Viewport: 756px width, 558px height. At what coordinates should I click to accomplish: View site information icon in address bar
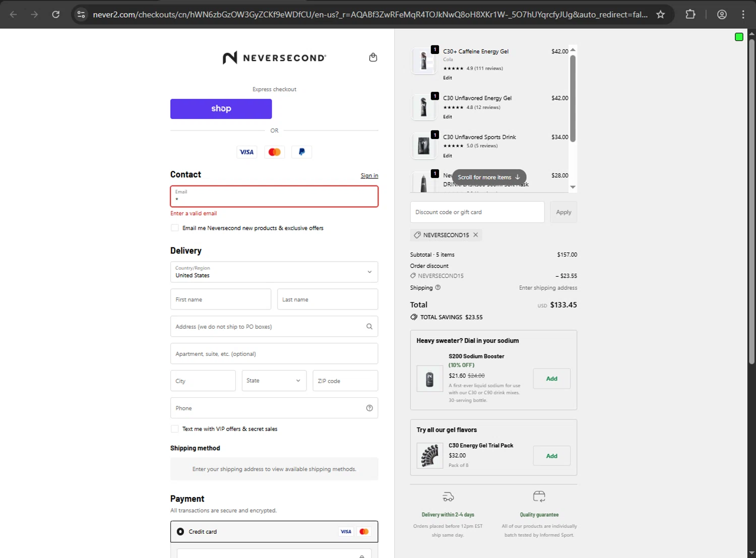point(81,15)
